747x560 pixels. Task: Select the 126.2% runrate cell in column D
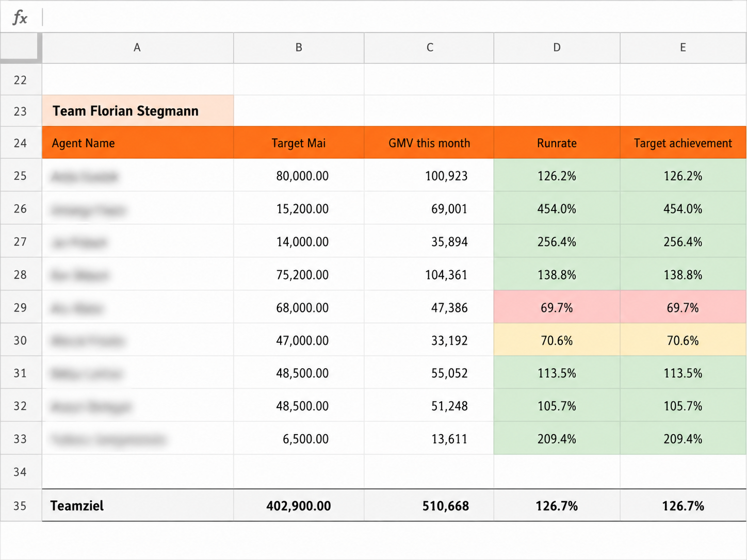pyautogui.click(x=557, y=176)
